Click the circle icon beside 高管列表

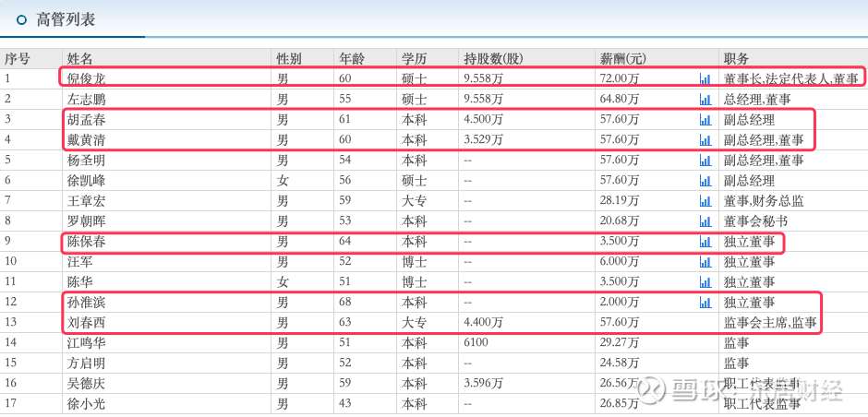21,20
